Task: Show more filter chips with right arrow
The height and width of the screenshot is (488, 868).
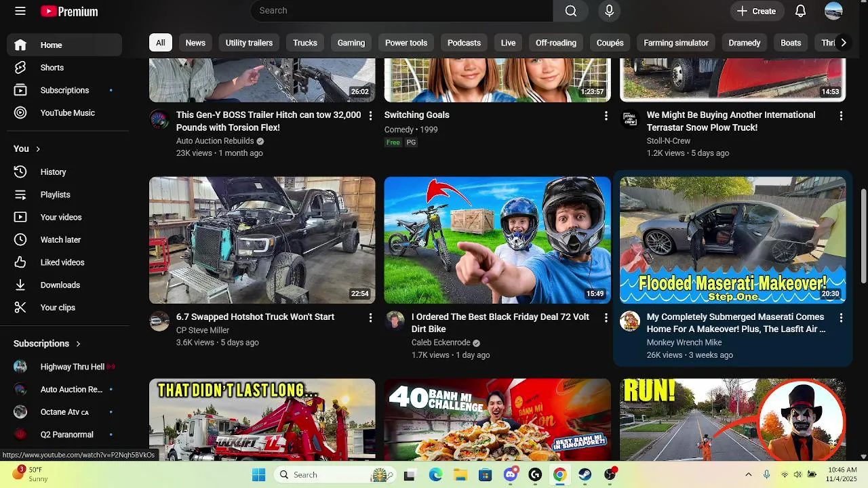Action: 843,43
